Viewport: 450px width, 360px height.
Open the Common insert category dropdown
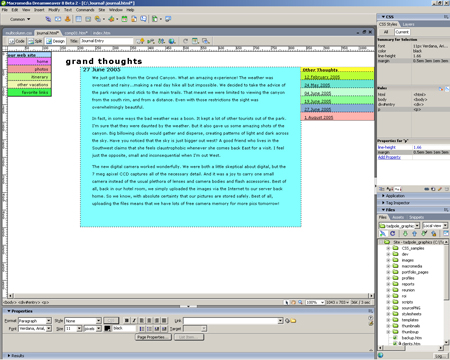[x=20, y=19]
